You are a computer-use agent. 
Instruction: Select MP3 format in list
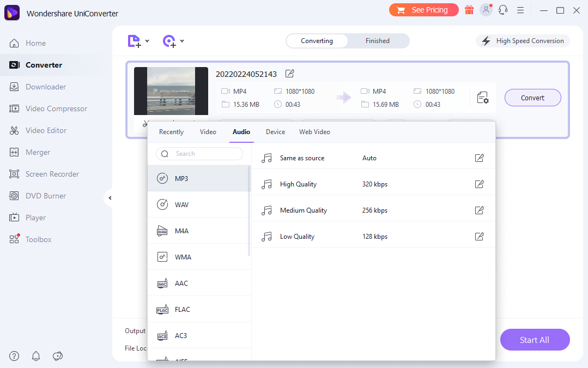pyautogui.click(x=199, y=179)
